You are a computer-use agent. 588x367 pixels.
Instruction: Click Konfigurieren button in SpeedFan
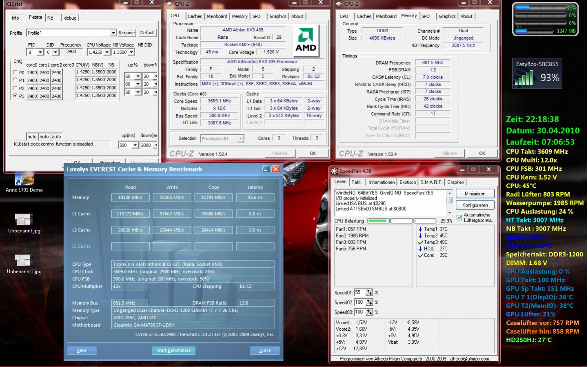475,205
